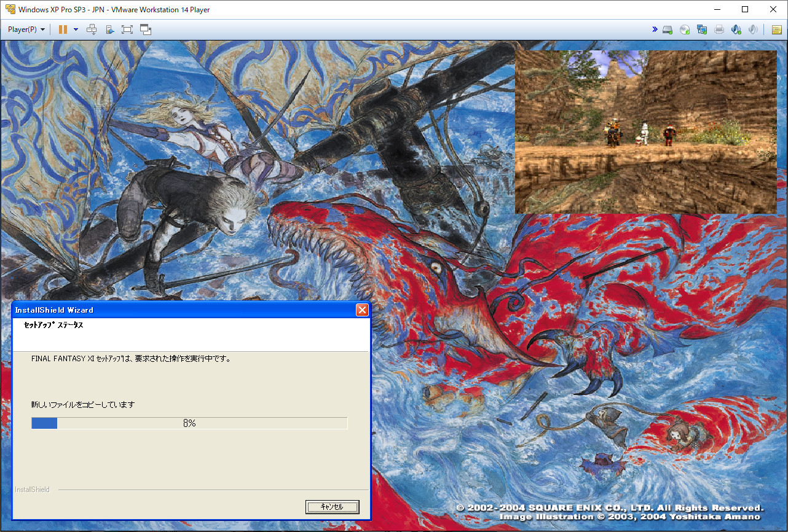Viewport: 788px width, 532px height.
Task: Click the CD/DVD drive device icon
Action: click(x=685, y=29)
